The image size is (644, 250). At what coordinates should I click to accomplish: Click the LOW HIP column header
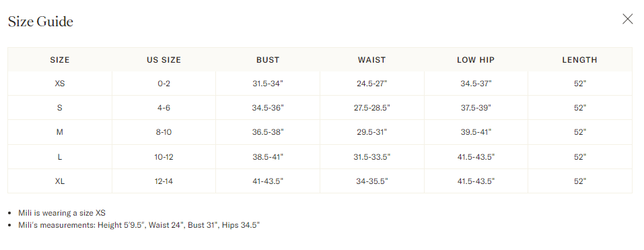point(476,60)
